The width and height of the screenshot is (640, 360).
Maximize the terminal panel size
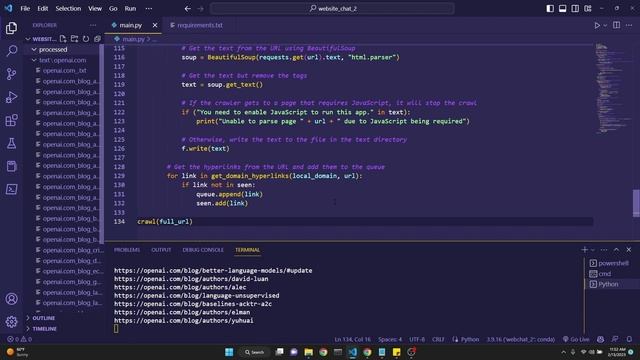tap(616, 249)
